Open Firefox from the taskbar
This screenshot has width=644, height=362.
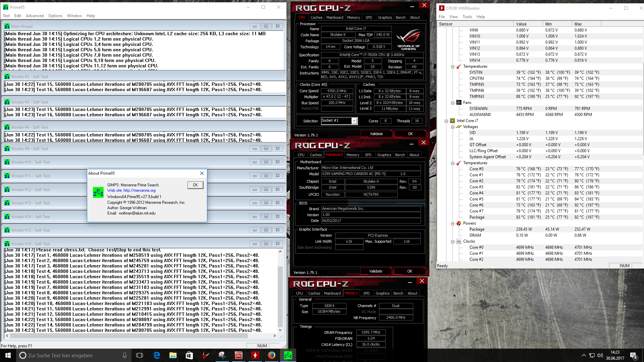(x=272, y=355)
